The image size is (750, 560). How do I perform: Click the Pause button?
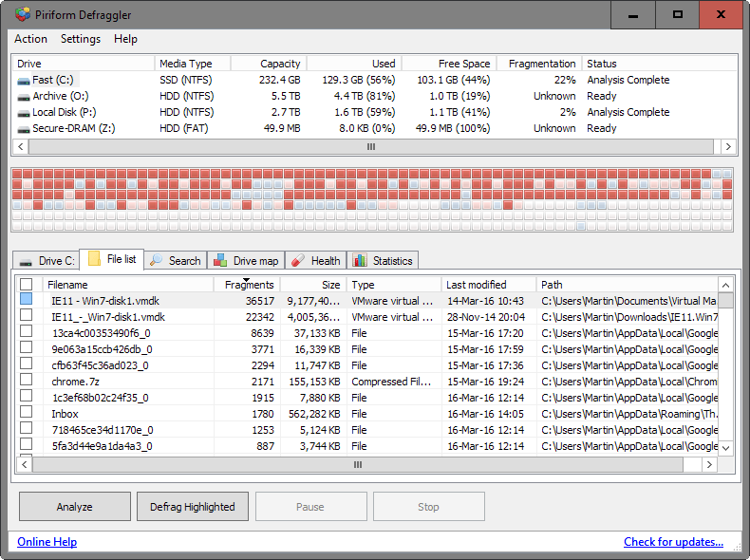pos(310,507)
